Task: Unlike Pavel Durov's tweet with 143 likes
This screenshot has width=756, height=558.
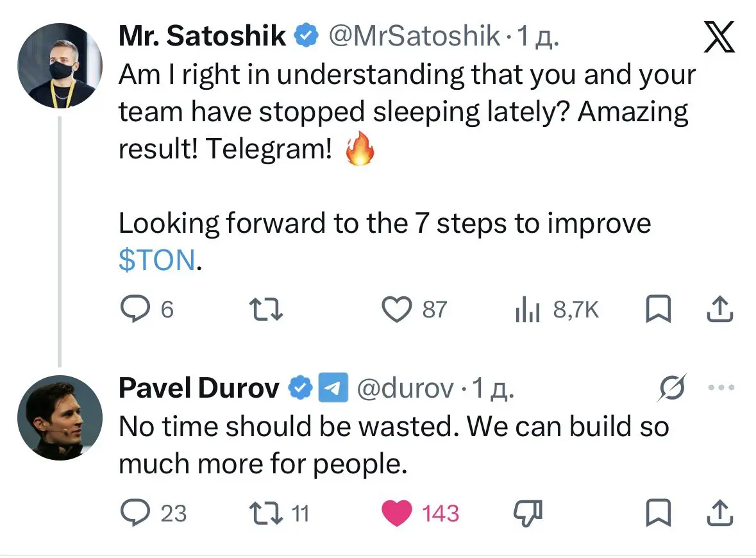Action: 397,513
